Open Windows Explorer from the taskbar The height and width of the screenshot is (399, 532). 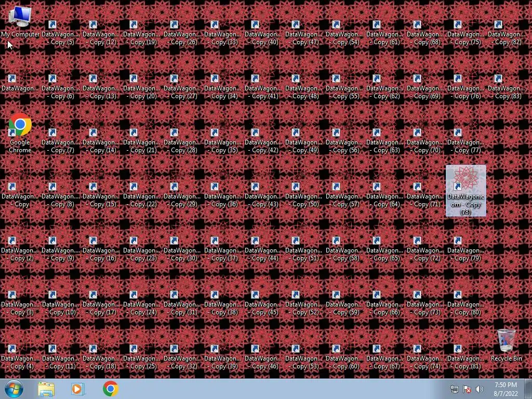pyautogui.click(x=46, y=389)
